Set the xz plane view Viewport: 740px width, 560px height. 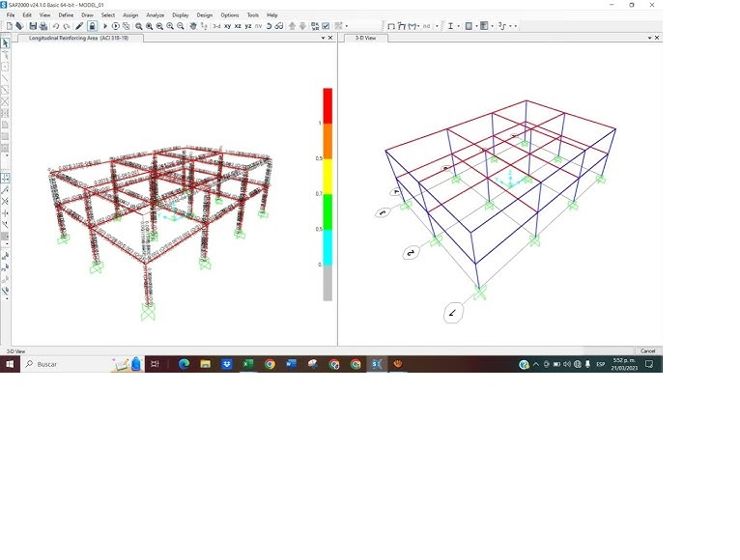tap(238, 26)
